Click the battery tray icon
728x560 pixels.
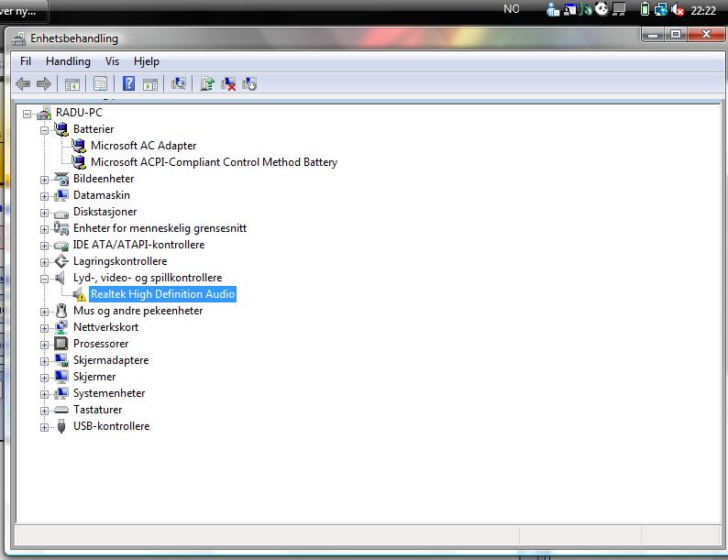click(645, 9)
